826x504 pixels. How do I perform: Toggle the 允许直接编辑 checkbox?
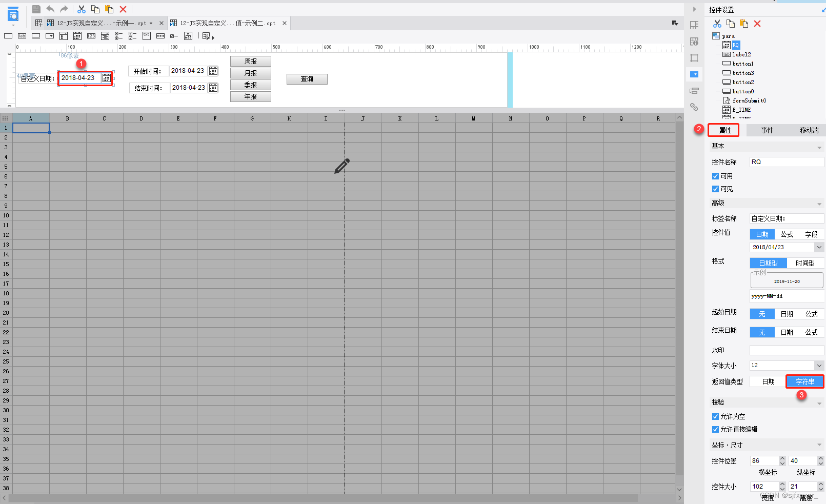tap(715, 429)
